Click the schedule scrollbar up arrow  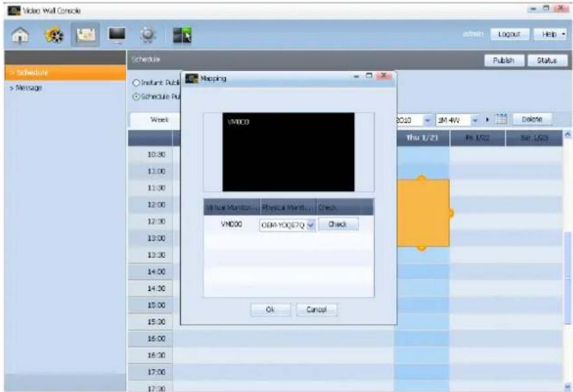(567, 134)
